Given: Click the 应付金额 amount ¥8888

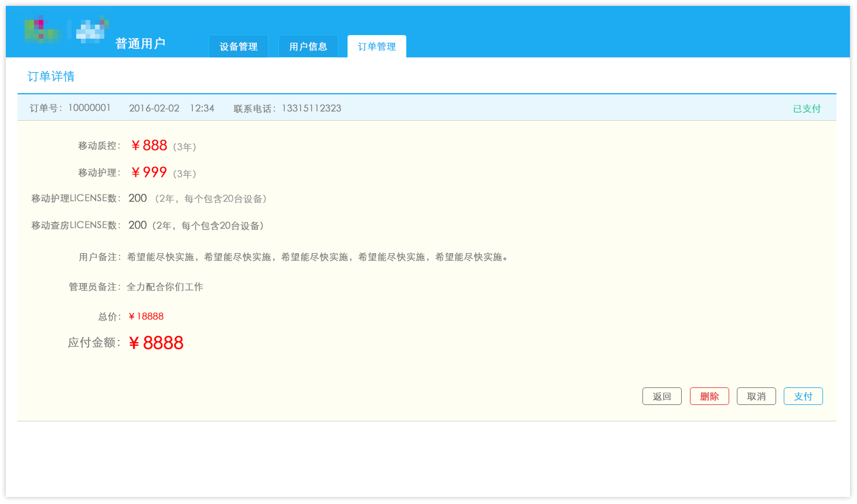Looking at the screenshot, I should pos(156,343).
